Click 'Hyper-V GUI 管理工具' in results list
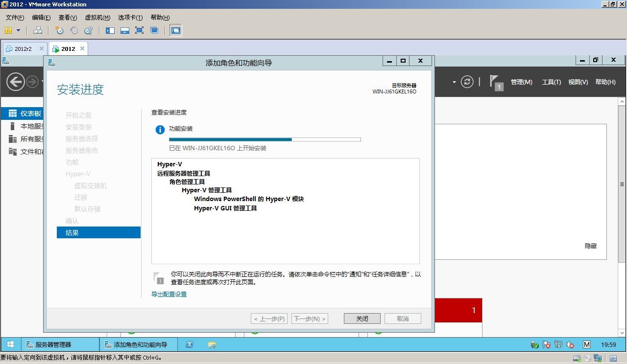 coord(225,208)
